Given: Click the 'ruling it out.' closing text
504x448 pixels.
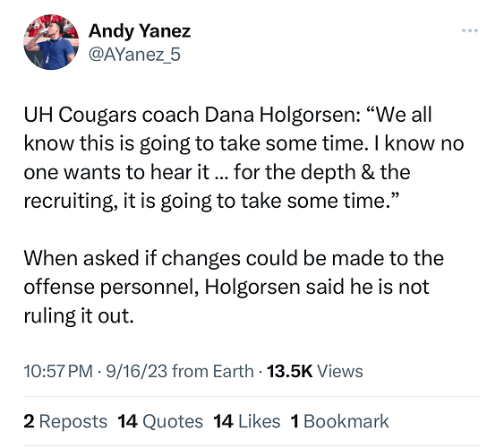Looking at the screenshot, I should point(79,315).
